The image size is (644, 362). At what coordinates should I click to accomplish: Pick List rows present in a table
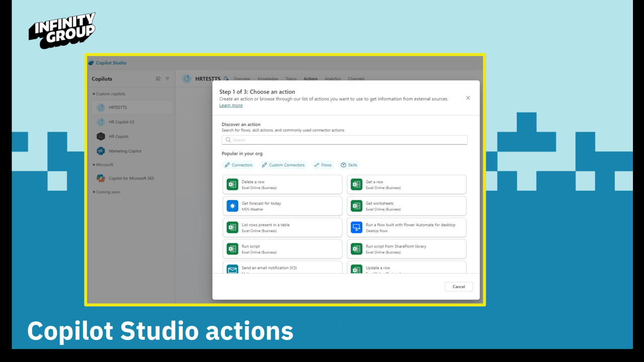[282, 227]
